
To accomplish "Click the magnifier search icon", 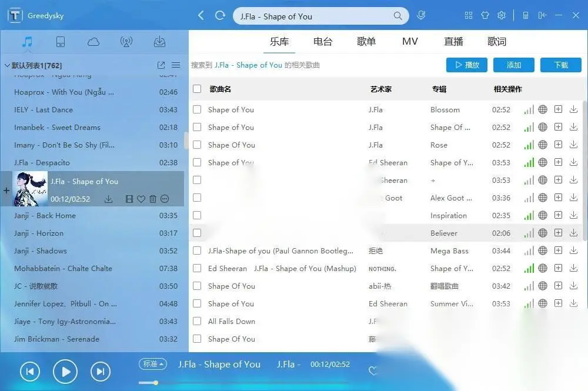I will [x=397, y=16].
